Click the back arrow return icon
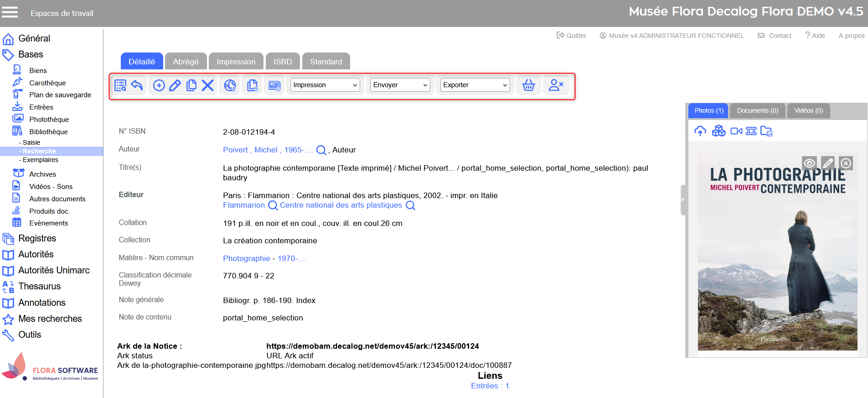Screen dimensions: 868x398 pyautogui.click(x=137, y=85)
